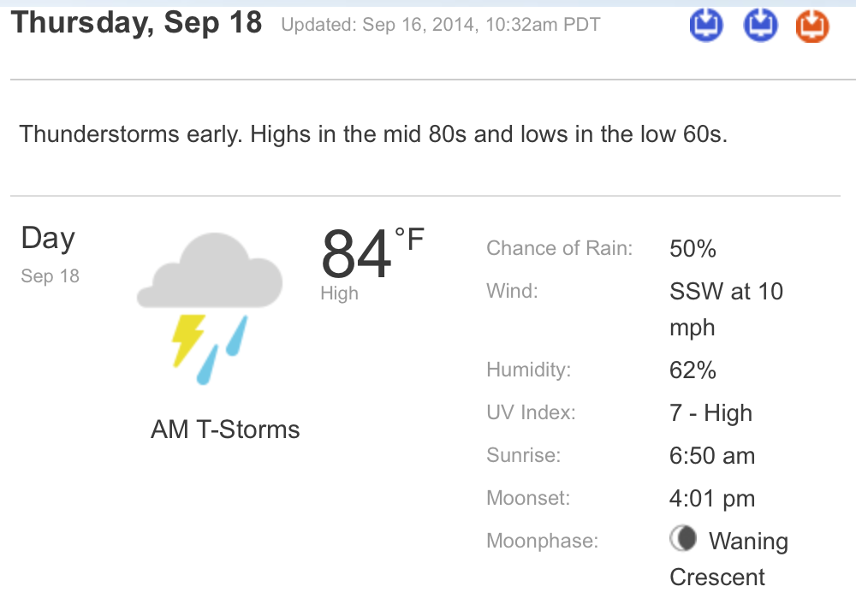
Task: Click the Updated Sep 16, 2014 timestamp
Action: (x=441, y=25)
